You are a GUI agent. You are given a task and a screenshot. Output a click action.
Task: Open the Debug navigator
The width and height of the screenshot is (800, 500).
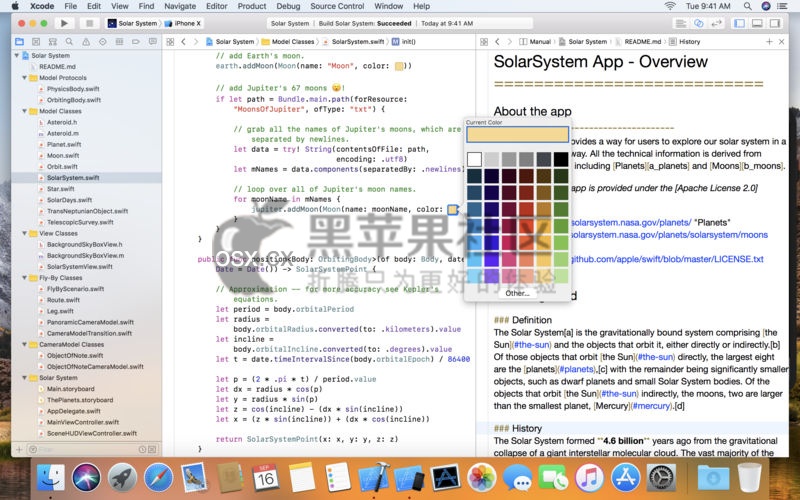click(x=119, y=42)
